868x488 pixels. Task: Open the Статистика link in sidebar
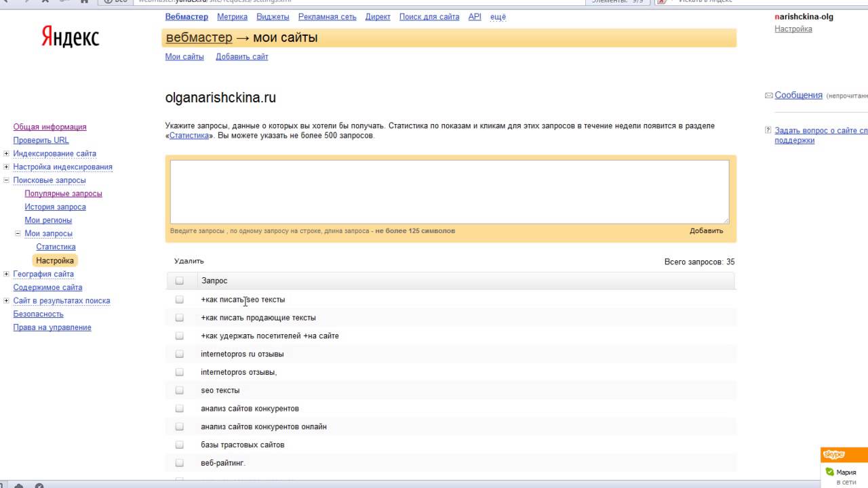(56, 247)
